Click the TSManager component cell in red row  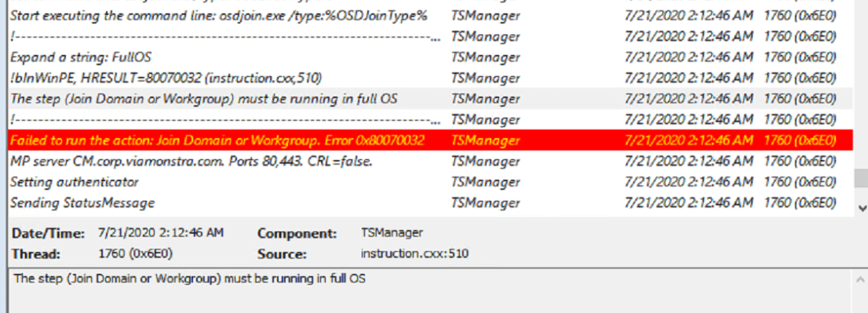(486, 140)
